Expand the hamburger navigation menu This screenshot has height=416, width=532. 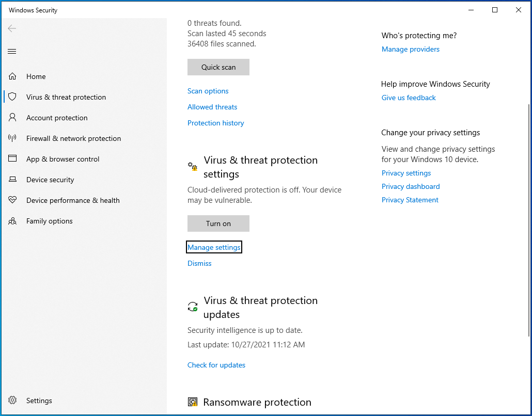click(x=12, y=51)
